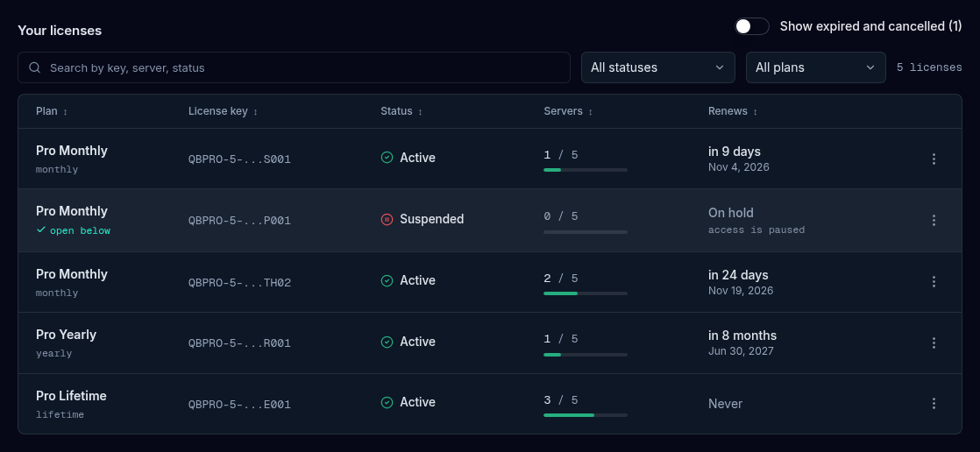Click the Active check icon for Pro Lifetime
The height and width of the screenshot is (452, 980).
coord(387,402)
